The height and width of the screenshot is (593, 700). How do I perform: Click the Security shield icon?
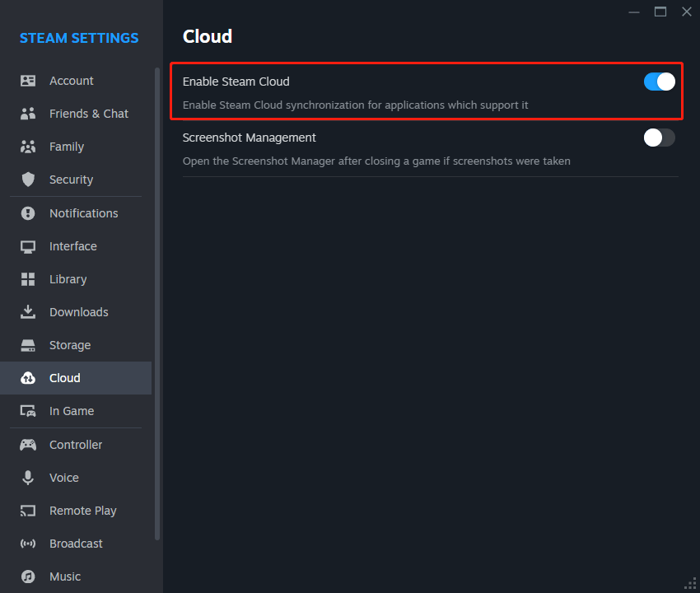pyautogui.click(x=27, y=179)
